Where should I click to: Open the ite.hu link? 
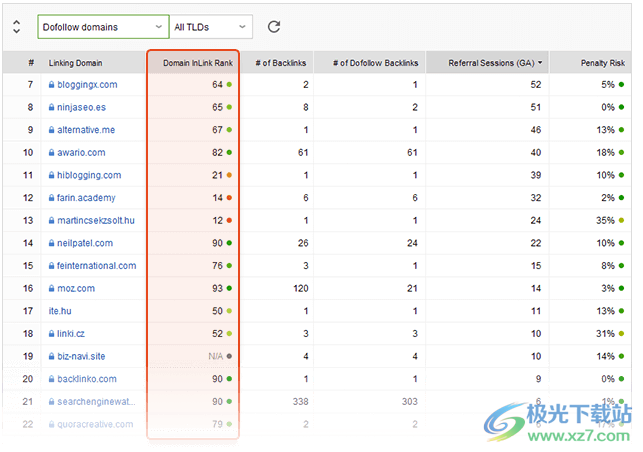pyautogui.click(x=60, y=311)
